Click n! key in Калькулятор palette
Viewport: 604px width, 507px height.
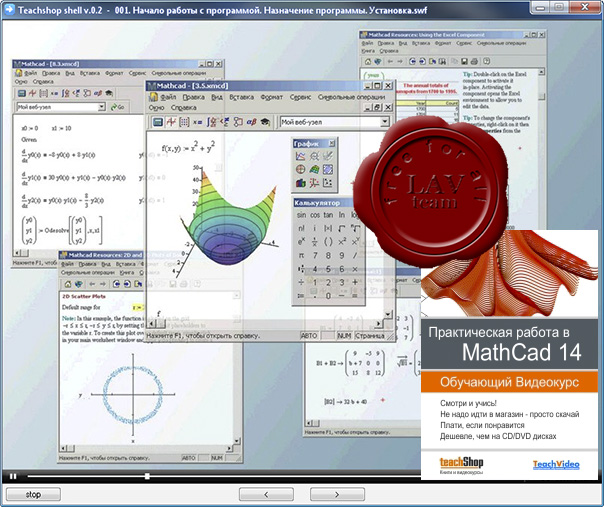301,228
